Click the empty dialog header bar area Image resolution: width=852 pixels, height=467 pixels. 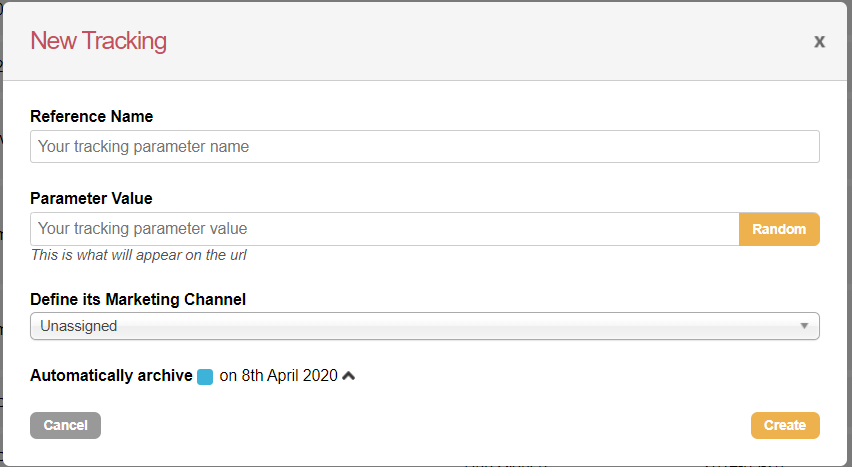[x=480, y=41]
